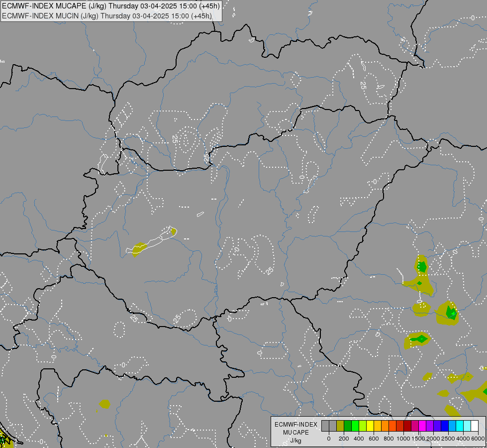The height and width of the screenshot is (448, 487).
Task: Click the olive legend swatch
Action: pyautogui.click(x=340, y=426)
